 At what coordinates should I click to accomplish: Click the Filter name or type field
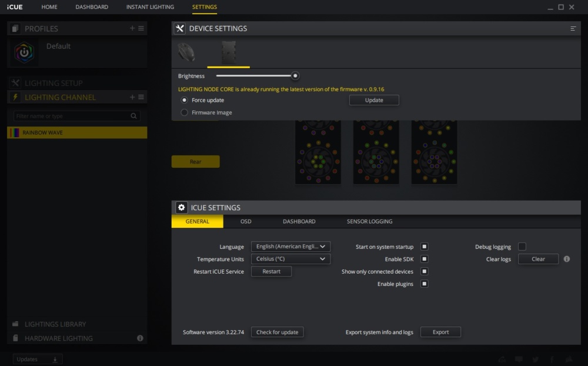point(77,116)
